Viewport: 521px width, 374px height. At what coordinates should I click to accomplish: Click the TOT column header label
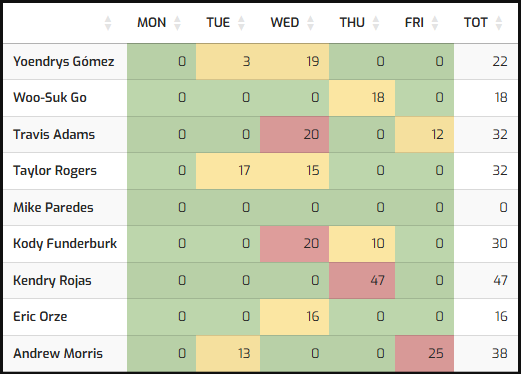click(x=476, y=23)
